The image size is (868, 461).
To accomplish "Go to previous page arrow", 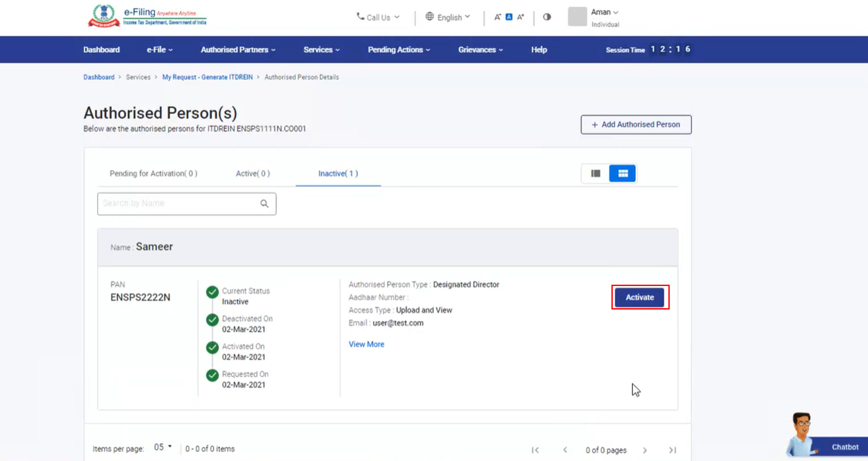I will (x=565, y=450).
